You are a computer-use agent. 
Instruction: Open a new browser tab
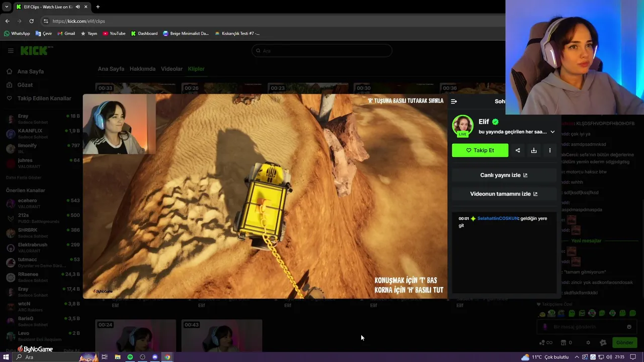tap(98, 7)
